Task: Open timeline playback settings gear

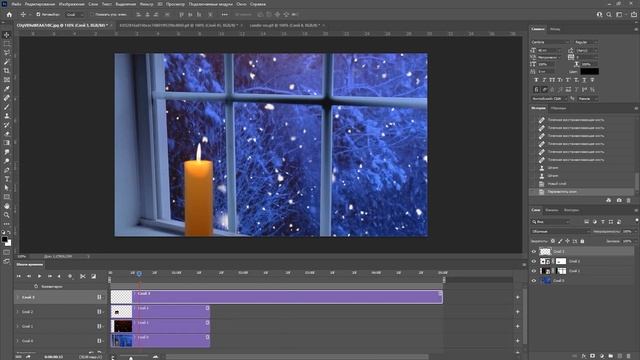Action: 70,276
